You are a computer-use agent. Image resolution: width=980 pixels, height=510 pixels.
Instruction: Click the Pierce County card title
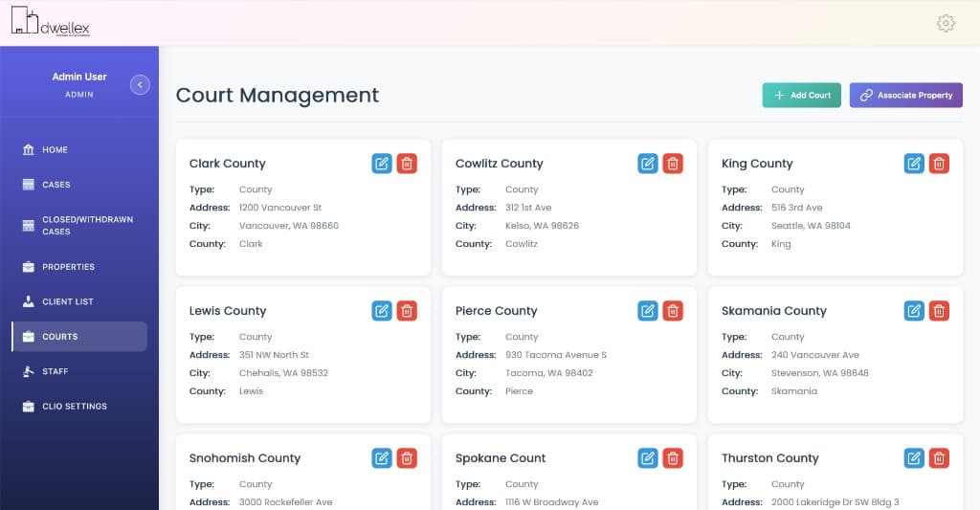point(497,311)
